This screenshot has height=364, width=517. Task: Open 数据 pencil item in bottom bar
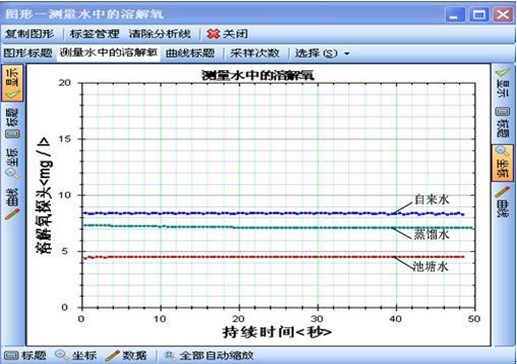click(x=112, y=355)
